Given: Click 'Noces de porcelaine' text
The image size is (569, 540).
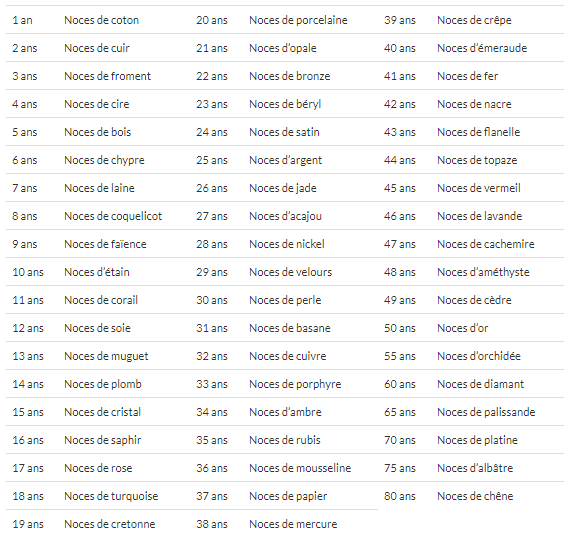Looking at the screenshot, I should (x=298, y=20).
